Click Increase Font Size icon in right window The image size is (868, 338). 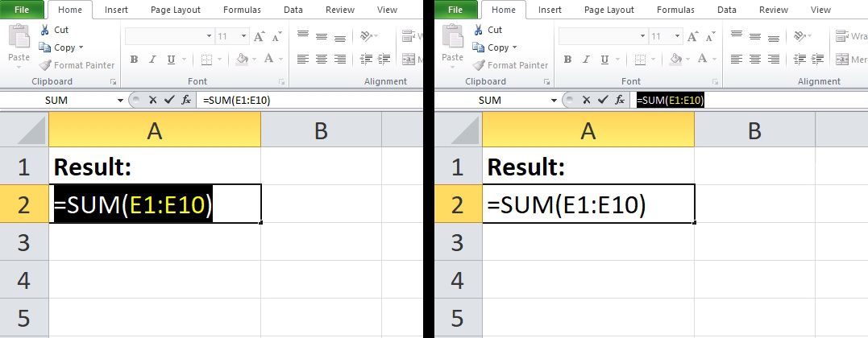pos(693,36)
